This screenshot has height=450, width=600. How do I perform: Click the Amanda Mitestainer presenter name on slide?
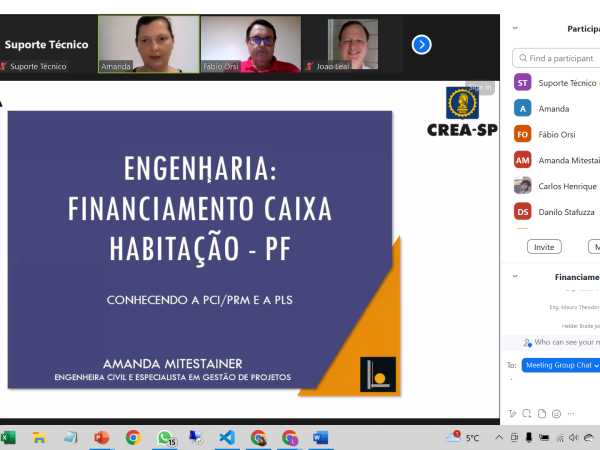(x=173, y=364)
